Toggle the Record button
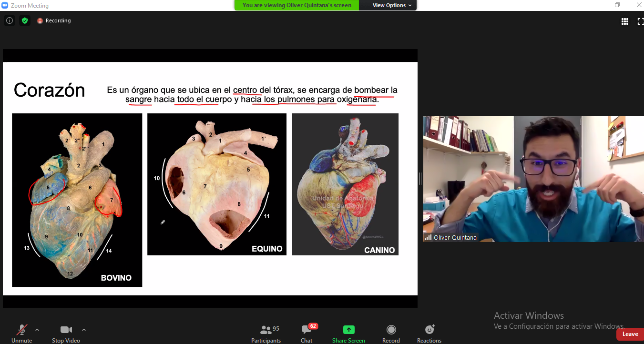Screen dimensions: 644x344 tap(391, 333)
